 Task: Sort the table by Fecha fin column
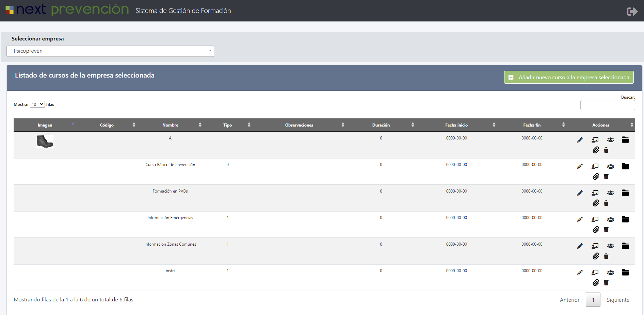coord(532,125)
